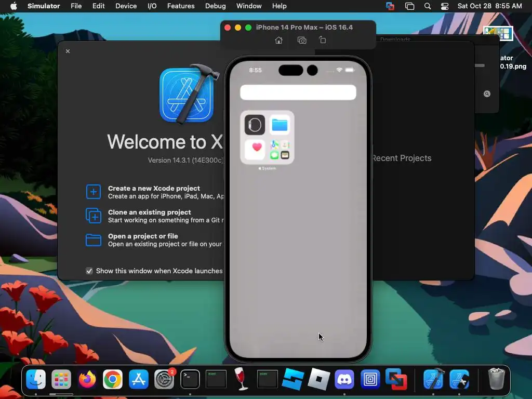Screen dimensions: 532x399
Task: Open the Apple menu
Action: (14, 6)
